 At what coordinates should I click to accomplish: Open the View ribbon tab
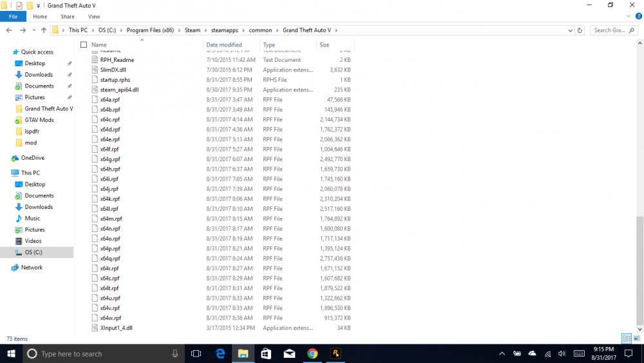(x=93, y=17)
